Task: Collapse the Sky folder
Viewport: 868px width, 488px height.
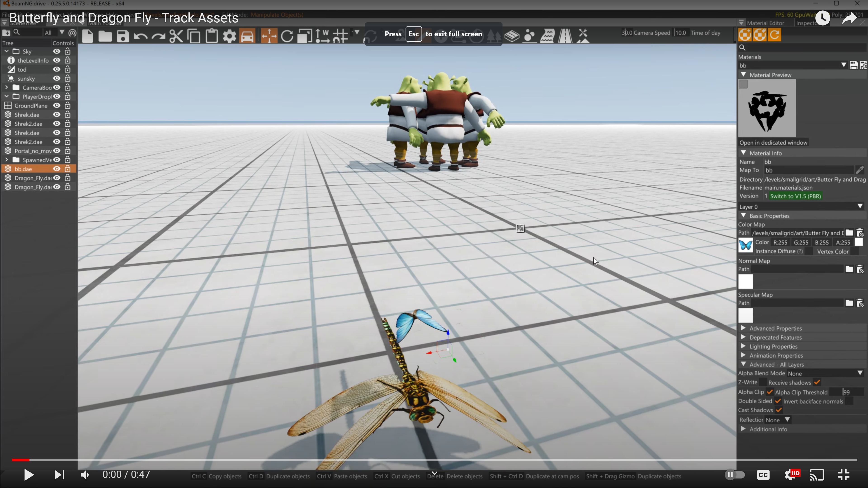Action: [x=6, y=51]
